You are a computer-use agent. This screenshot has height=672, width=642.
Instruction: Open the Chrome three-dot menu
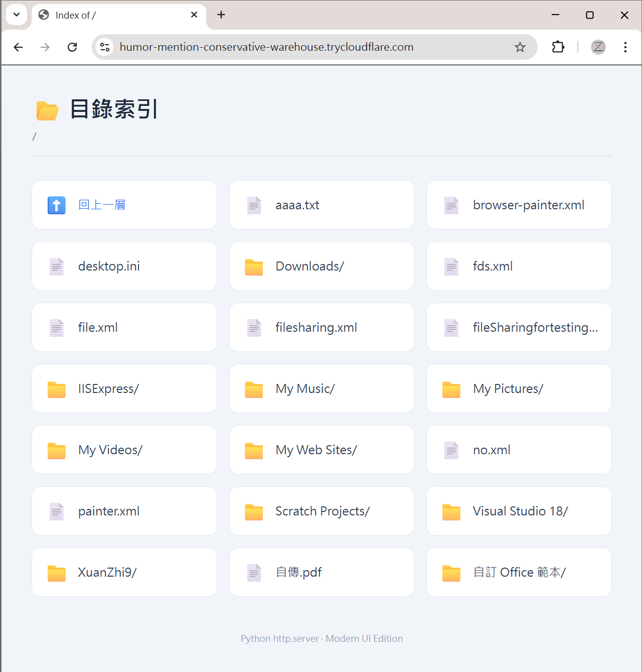tap(625, 47)
